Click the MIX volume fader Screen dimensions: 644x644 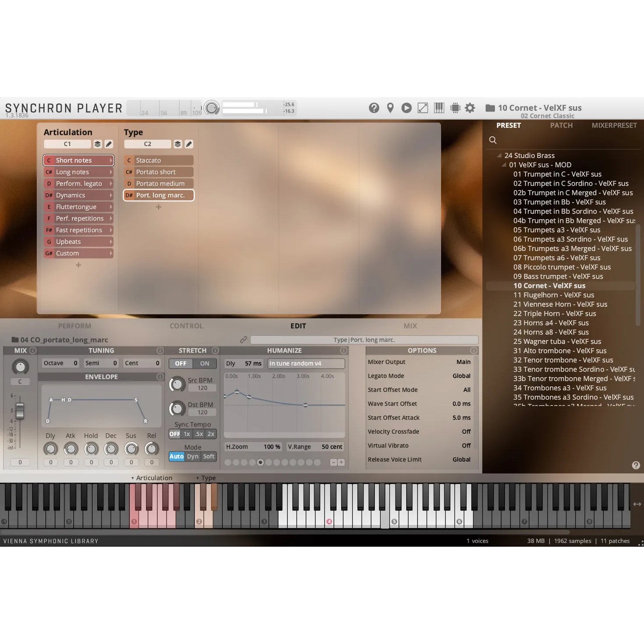20,411
